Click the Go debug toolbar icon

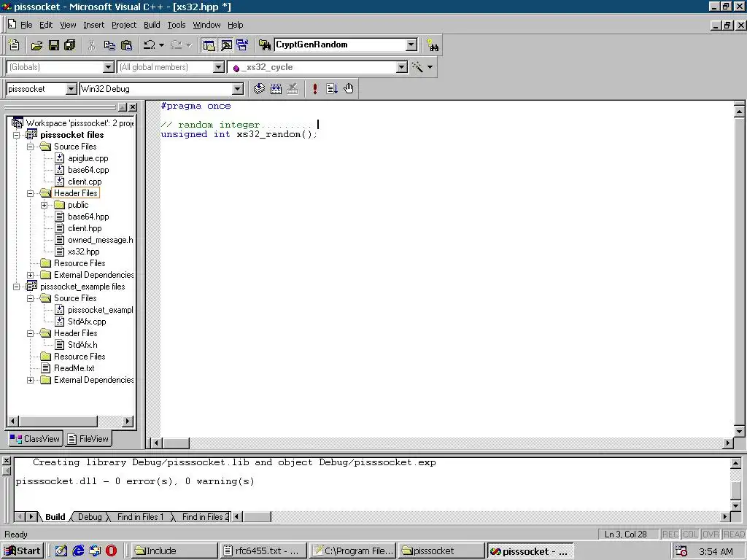point(332,88)
